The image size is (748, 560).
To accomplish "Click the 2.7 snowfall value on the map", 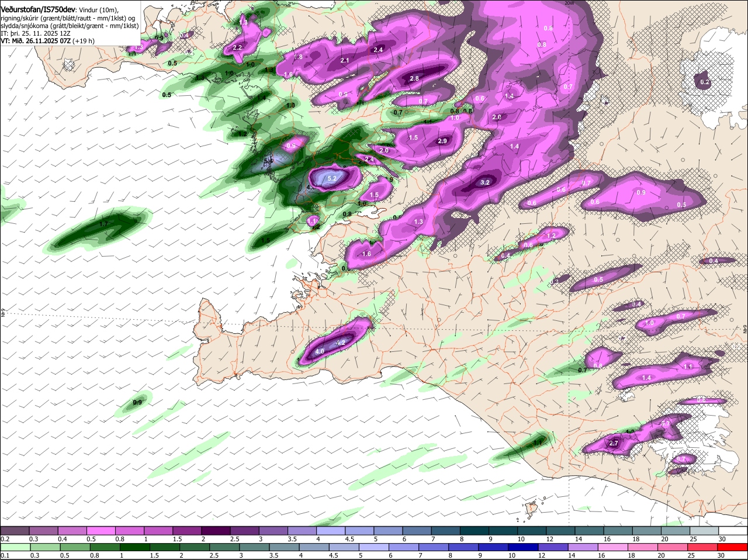I will (x=614, y=444).
